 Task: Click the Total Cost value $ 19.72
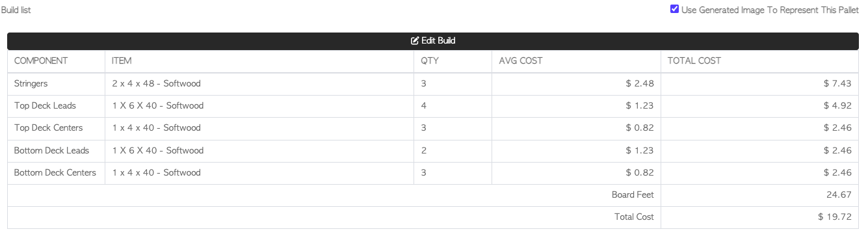coord(835,217)
